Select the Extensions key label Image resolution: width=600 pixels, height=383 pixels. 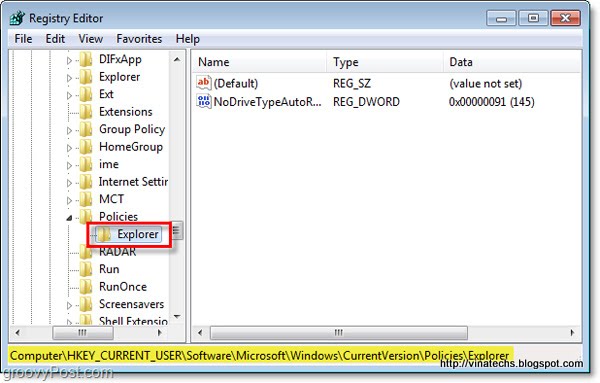click(126, 112)
